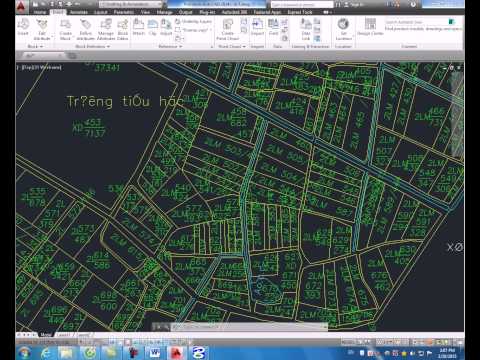
Task: Open the Set Location tool
Action: tap(343, 29)
